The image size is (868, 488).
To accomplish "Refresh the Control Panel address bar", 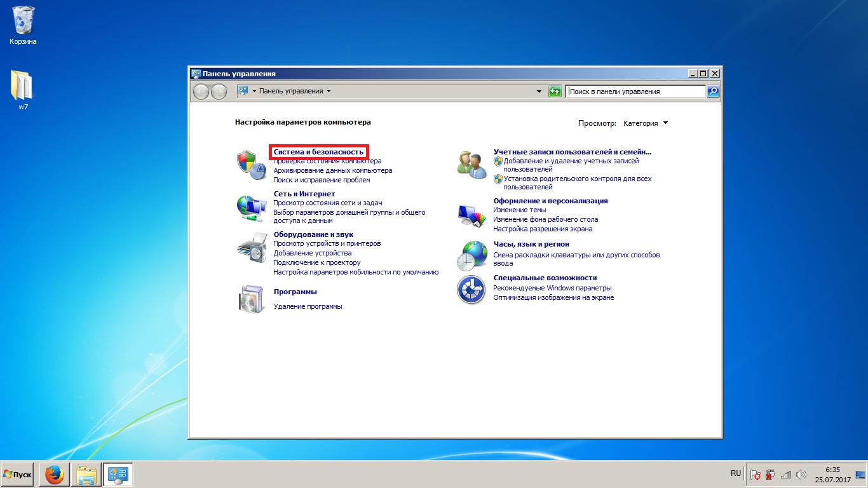I will click(555, 91).
